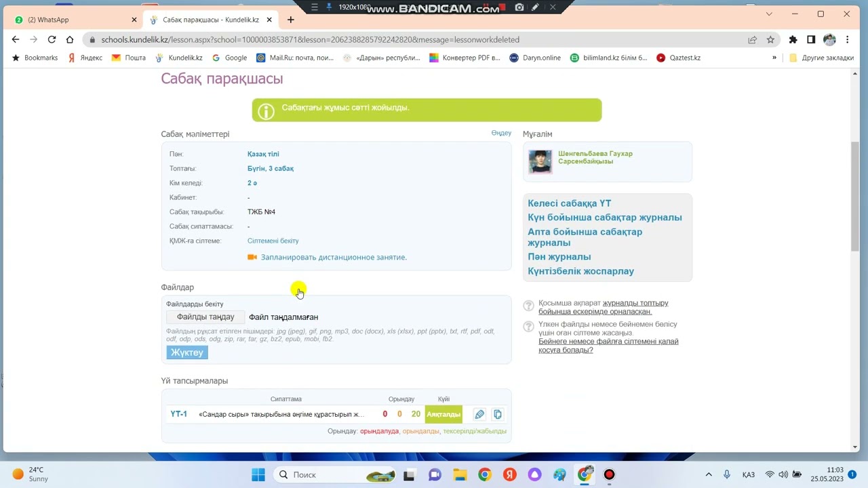
Task: Click the Жүктеу upload button
Action: (x=187, y=352)
